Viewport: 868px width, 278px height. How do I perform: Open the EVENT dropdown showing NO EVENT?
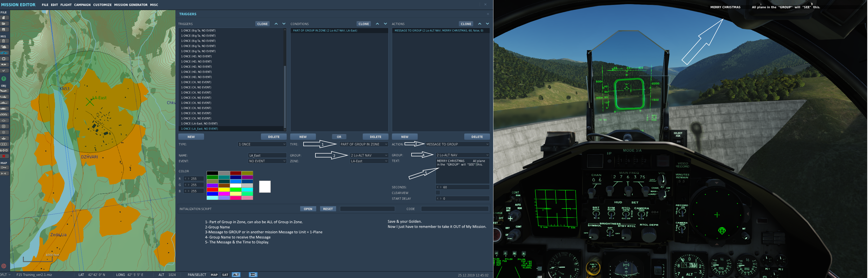click(x=267, y=161)
